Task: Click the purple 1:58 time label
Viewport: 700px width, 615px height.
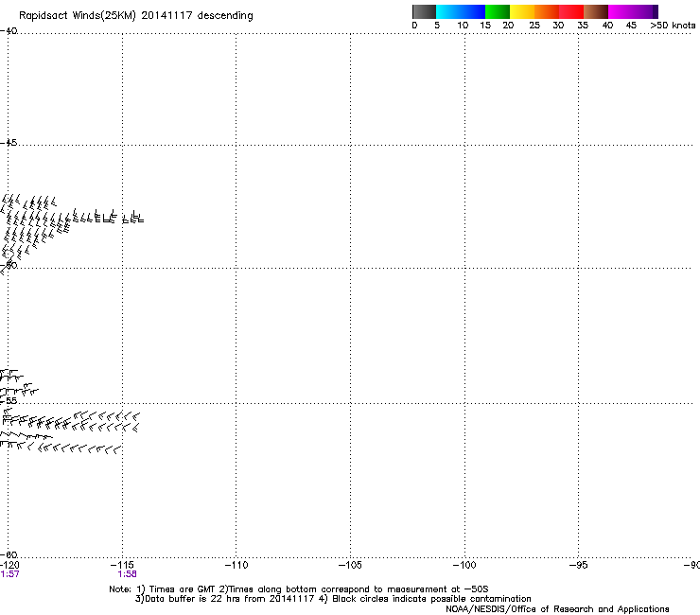Action: [128, 574]
